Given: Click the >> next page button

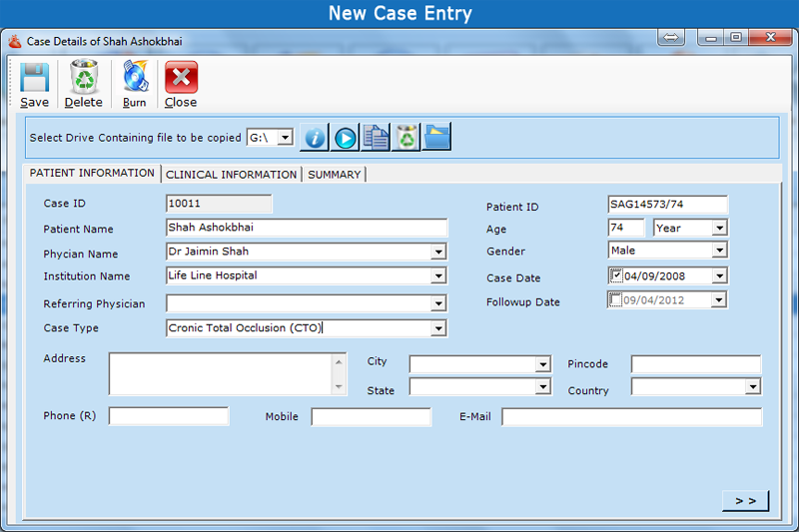Looking at the screenshot, I should point(745,501).
